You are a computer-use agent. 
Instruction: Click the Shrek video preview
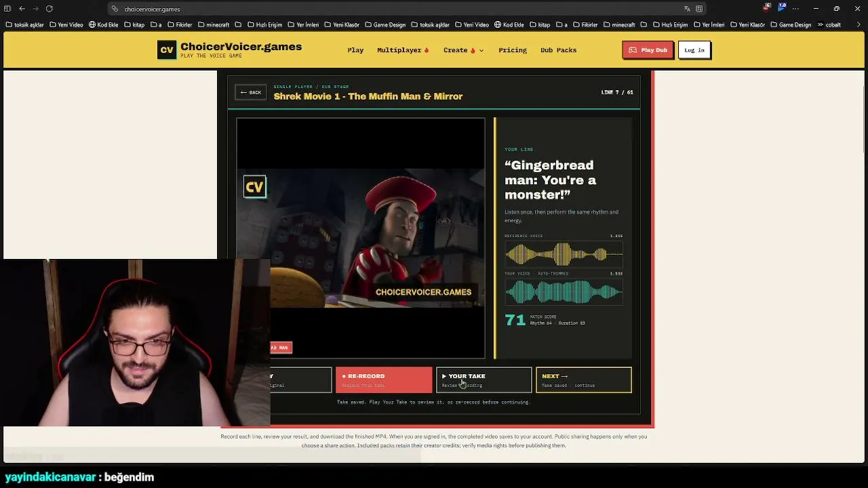click(x=361, y=238)
